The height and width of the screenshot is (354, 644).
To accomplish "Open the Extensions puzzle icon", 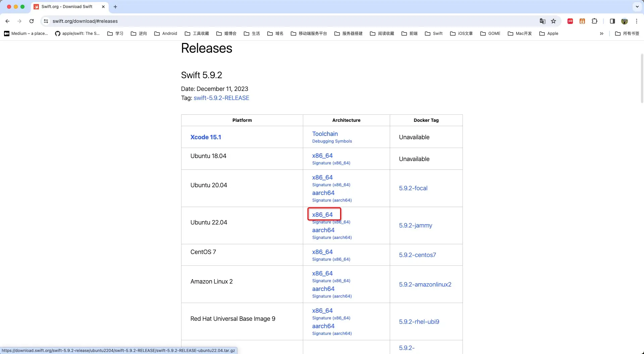I will [594, 21].
